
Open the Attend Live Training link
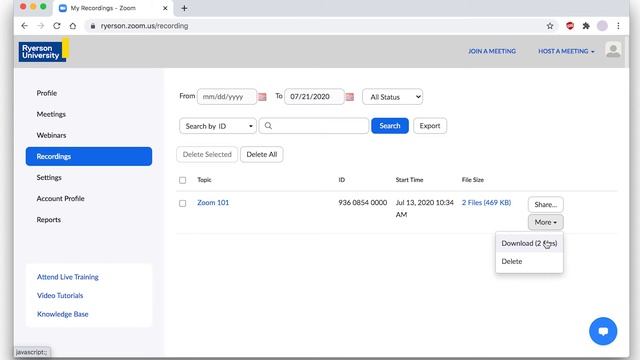pyautogui.click(x=68, y=277)
